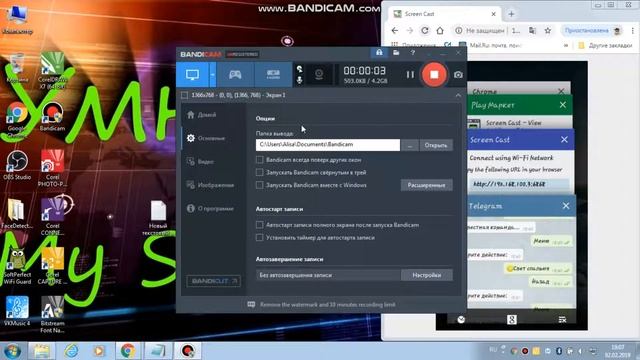Bookmark the page with the star icon
The image size is (640, 360).
(548, 31)
